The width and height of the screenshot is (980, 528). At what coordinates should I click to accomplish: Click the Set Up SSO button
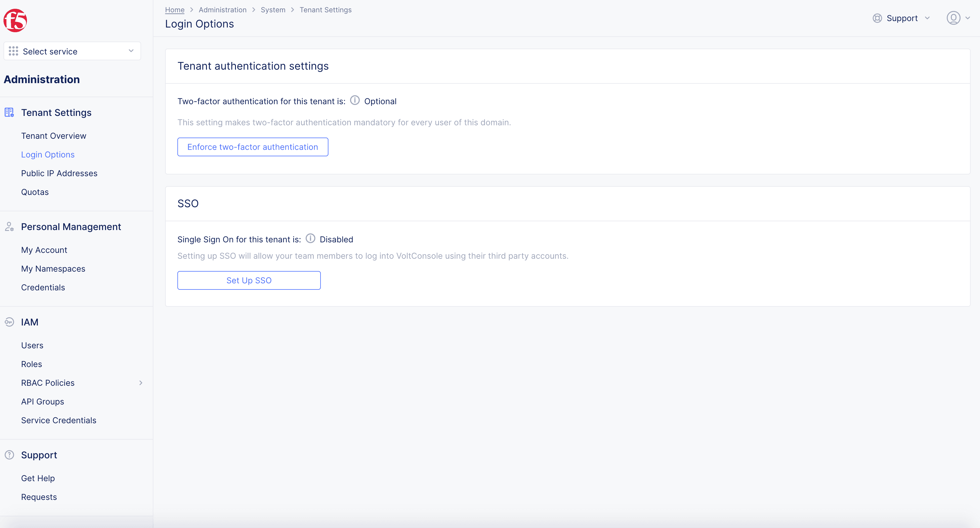click(x=249, y=280)
